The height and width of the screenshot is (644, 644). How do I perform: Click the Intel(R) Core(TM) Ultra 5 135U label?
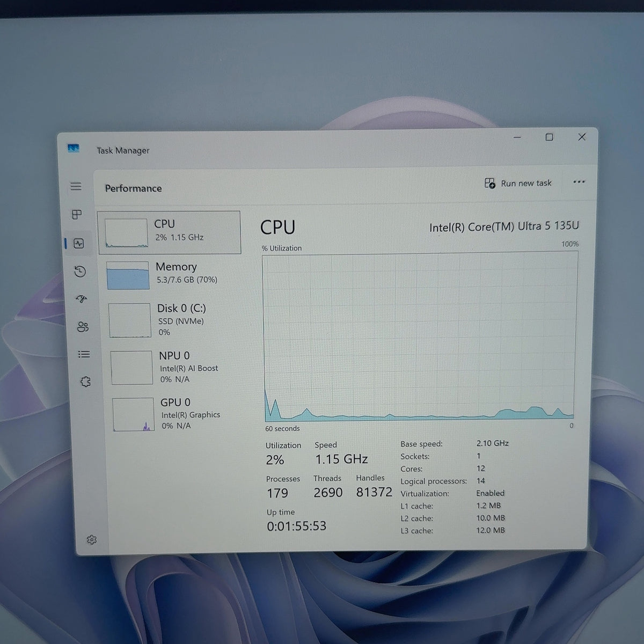504,226
